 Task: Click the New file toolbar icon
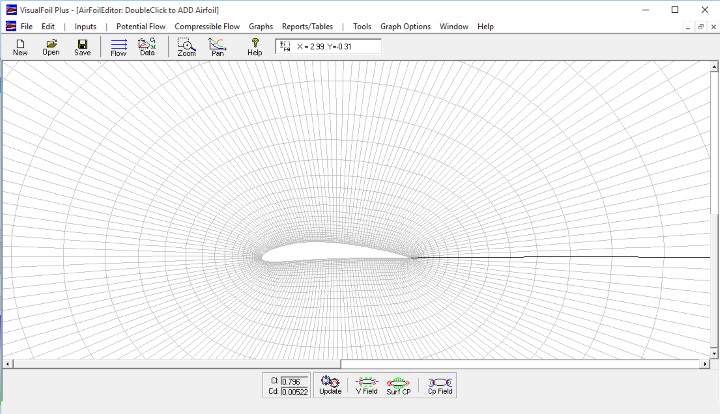pos(20,47)
